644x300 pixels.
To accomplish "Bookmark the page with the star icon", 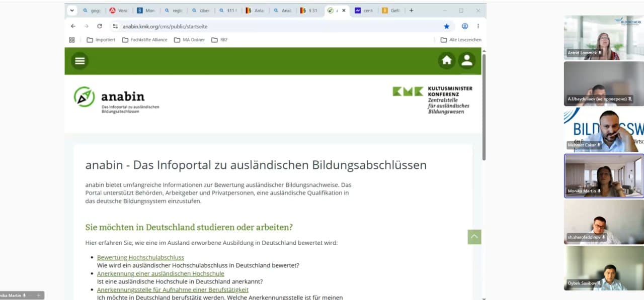I will tap(446, 26).
